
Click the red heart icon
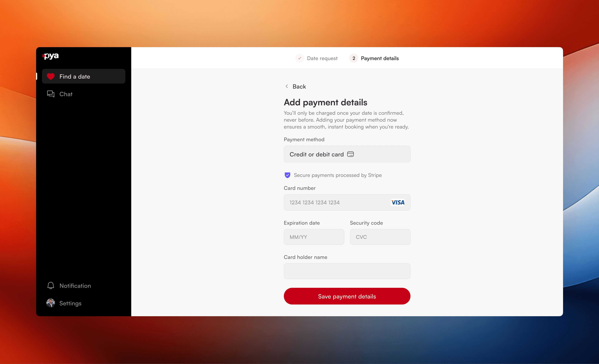51,76
